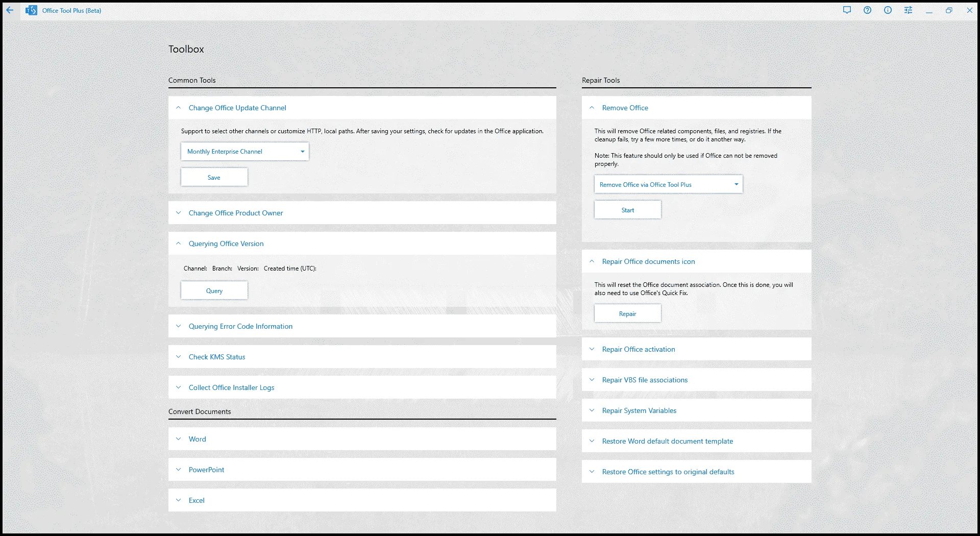980x536 pixels.
Task: Collapse Repair Office documents icon section
Action: [x=697, y=261]
